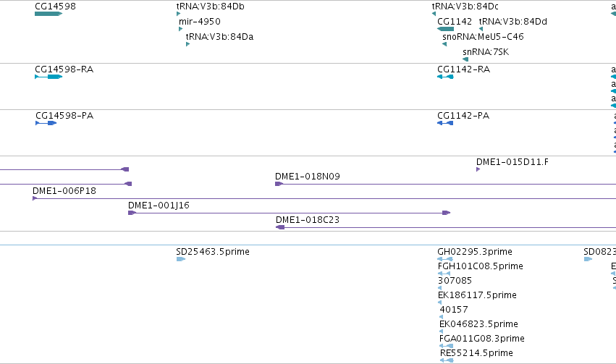
Task: Select the FGA011G08.3prime EST glyph
Action: (447, 346)
